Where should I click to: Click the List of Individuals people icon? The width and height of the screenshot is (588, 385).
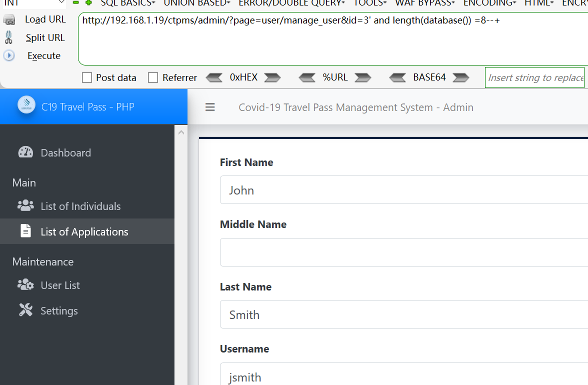(x=25, y=205)
